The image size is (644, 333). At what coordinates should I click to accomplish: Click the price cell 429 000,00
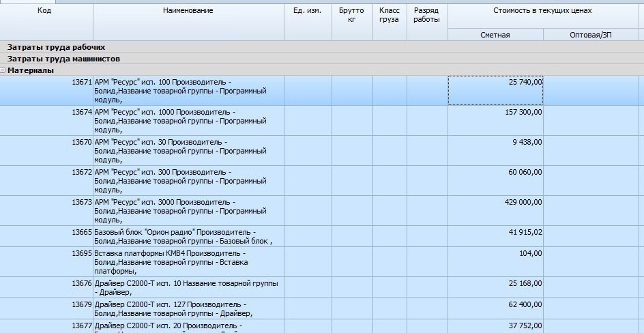pyautogui.click(x=495, y=210)
